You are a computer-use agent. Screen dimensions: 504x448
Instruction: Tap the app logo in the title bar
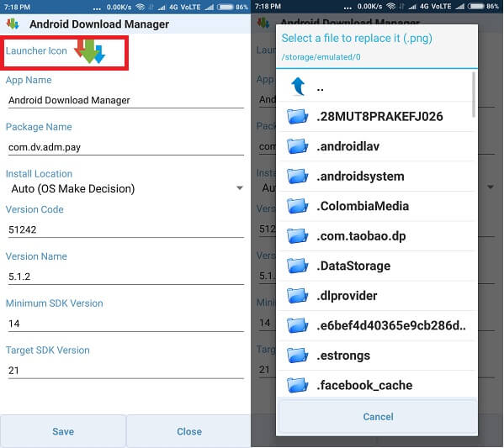(x=13, y=24)
